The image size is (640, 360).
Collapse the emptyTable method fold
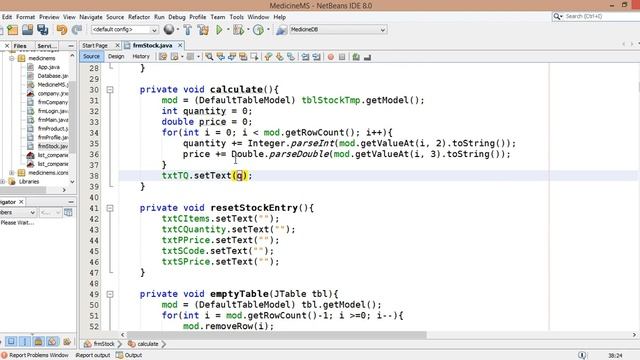tap(110, 294)
